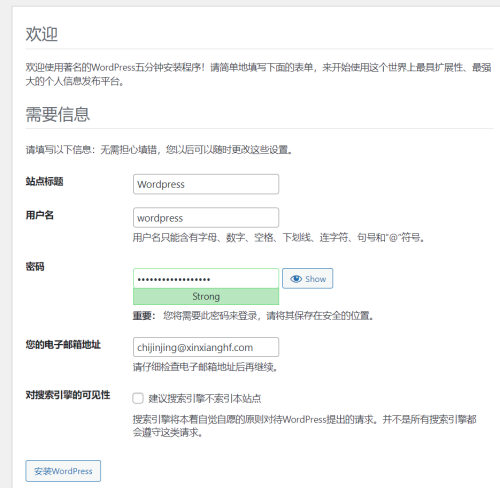The width and height of the screenshot is (500, 488).
Task: Click the search engine request explanation paragraph
Action: point(304,426)
